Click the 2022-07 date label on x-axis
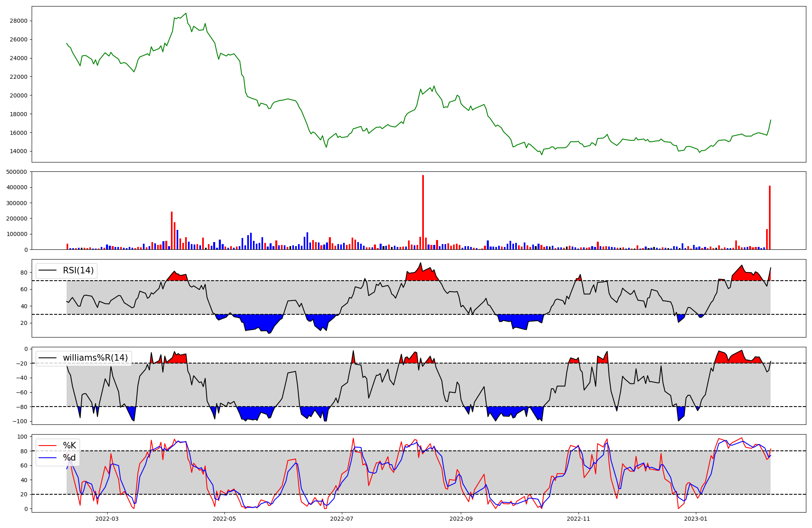 (x=342, y=519)
